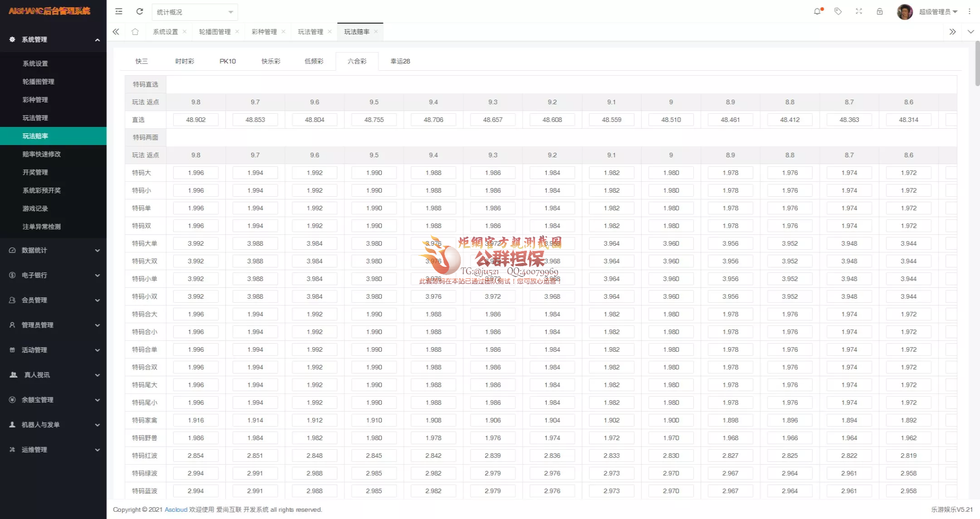Click the 直选 odds input showing 48.902
980x519 pixels.
195,120
